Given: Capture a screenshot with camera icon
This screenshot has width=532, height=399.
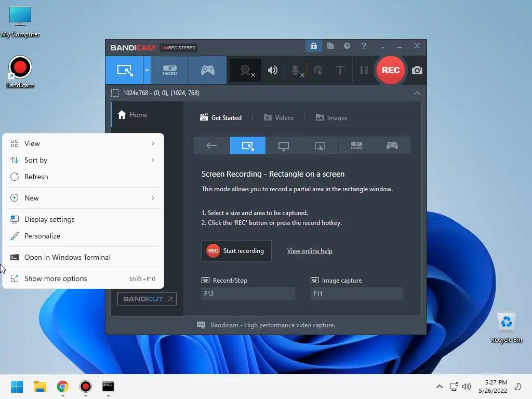Looking at the screenshot, I should pyautogui.click(x=417, y=70).
